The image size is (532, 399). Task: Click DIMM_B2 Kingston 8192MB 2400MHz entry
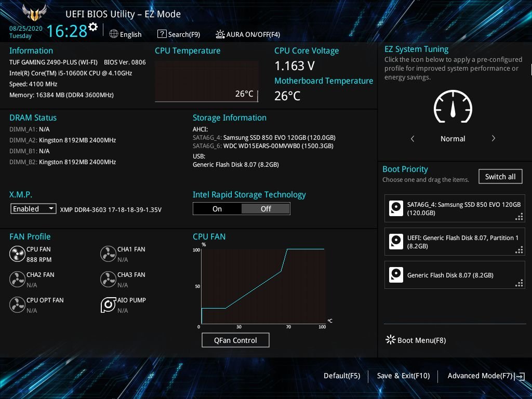63,162
